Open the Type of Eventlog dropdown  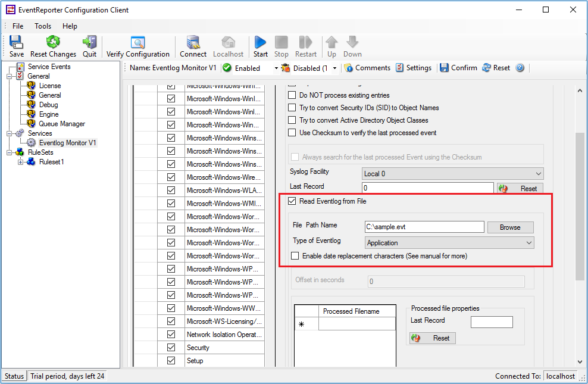coord(449,243)
